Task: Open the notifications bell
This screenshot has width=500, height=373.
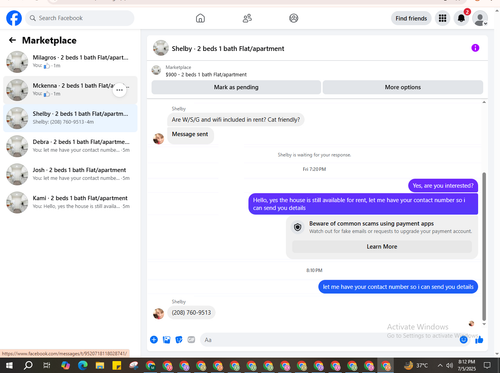Action: pos(461,18)
